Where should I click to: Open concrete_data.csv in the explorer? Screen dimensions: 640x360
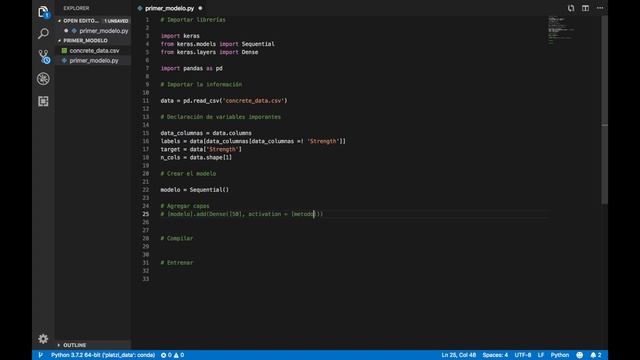point(93,51)
